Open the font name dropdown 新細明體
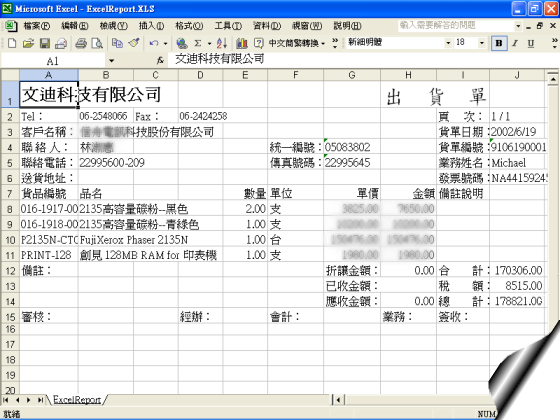 pyautogui.click(x=448, y=43)
